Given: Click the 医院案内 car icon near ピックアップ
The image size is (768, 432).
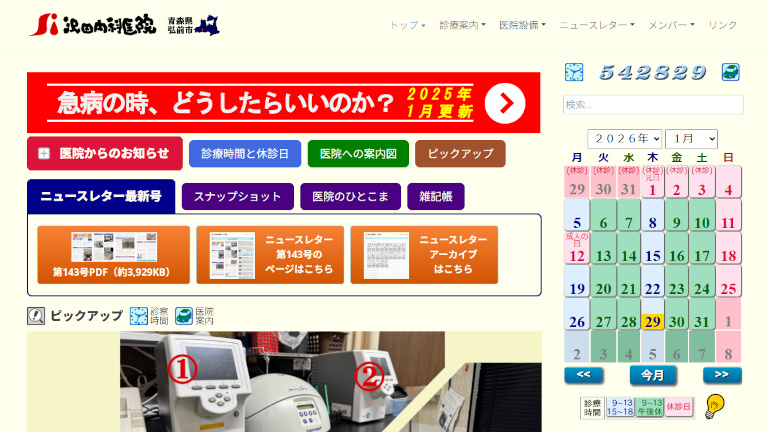Looking at the screenshot, I should click(x=184, y=316).
